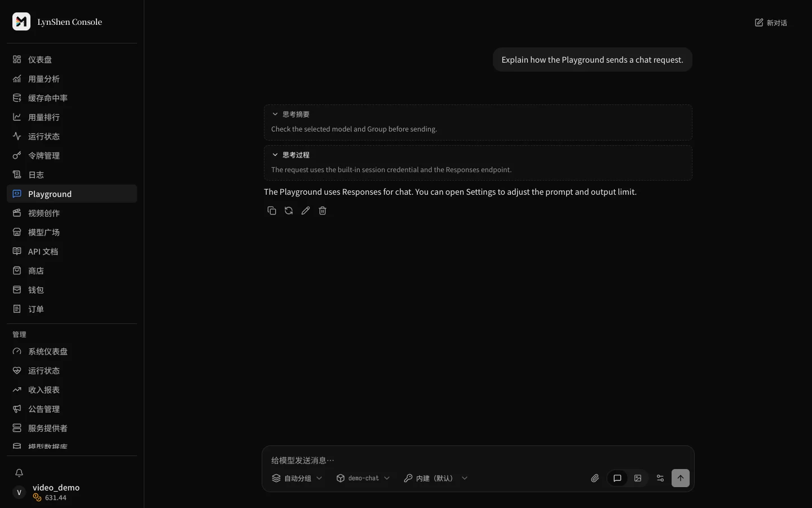Regenerate the assistant's response
The image size is (812, 508).
click(x=289, y=211)
